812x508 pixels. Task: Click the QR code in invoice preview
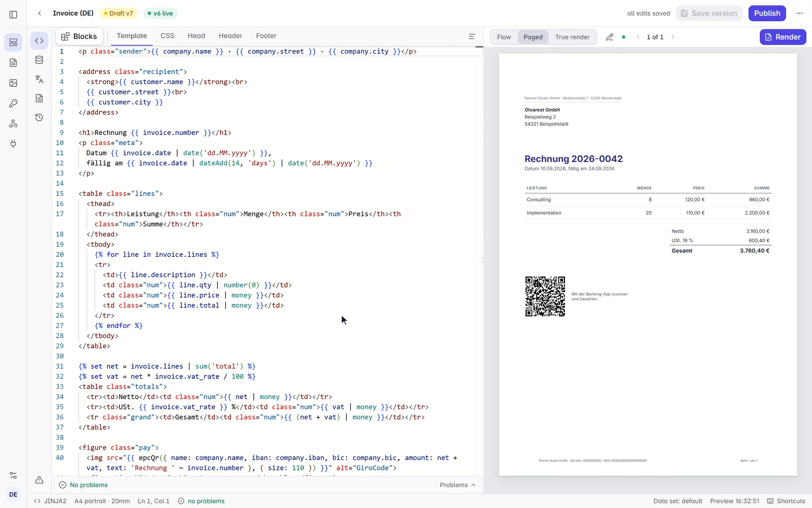545,296
